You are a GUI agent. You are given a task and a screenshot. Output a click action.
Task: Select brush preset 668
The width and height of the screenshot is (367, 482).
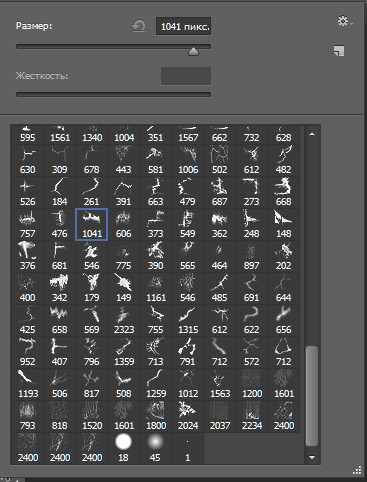[284, 193]
